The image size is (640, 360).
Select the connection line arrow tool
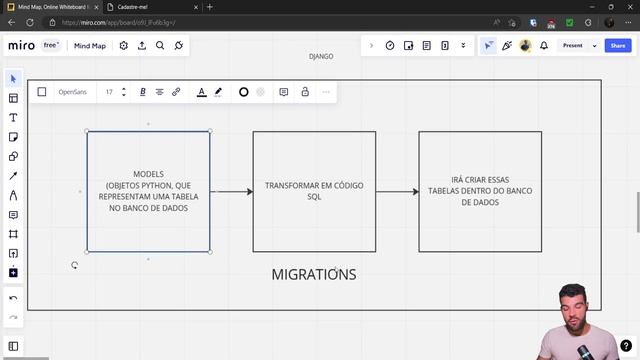[x=13, y=176]
